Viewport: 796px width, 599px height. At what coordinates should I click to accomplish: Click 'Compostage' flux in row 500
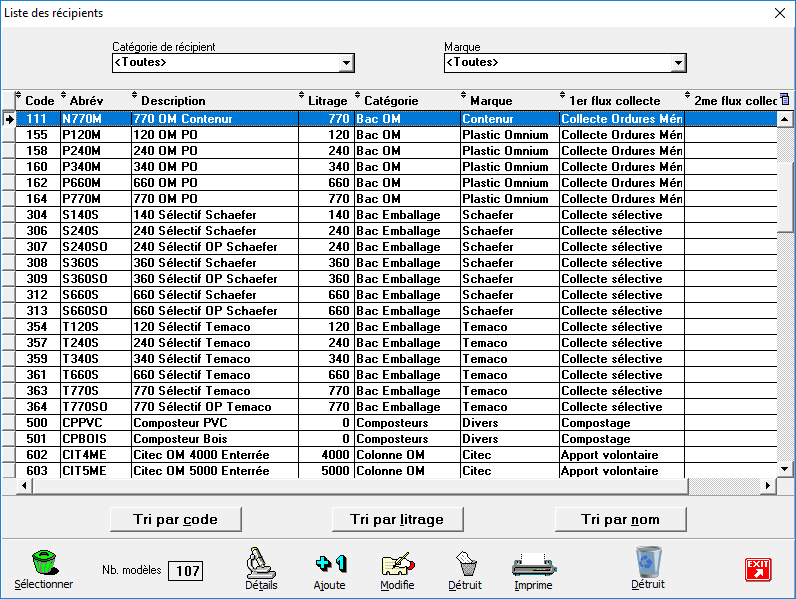(x=622, y=423)
